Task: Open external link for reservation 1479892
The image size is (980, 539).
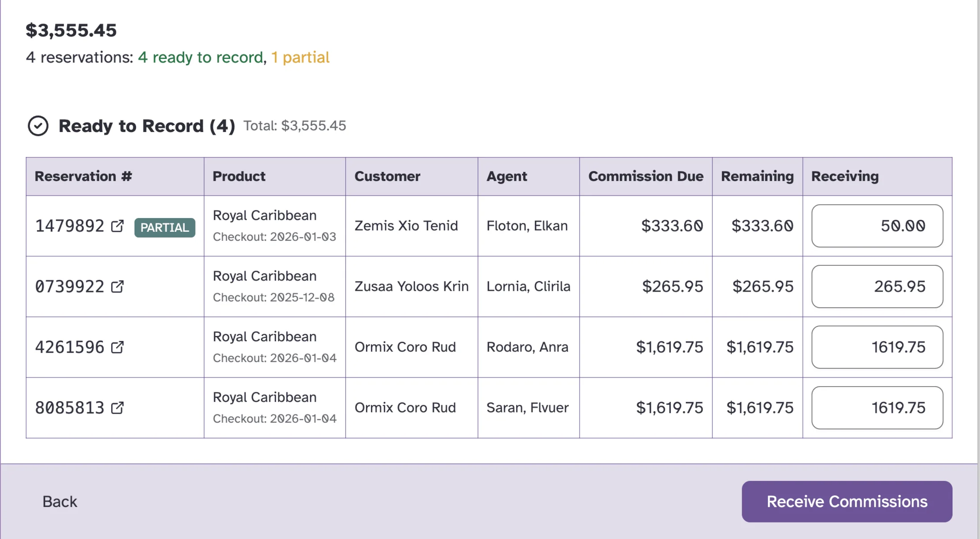Action: click(117, 226)
